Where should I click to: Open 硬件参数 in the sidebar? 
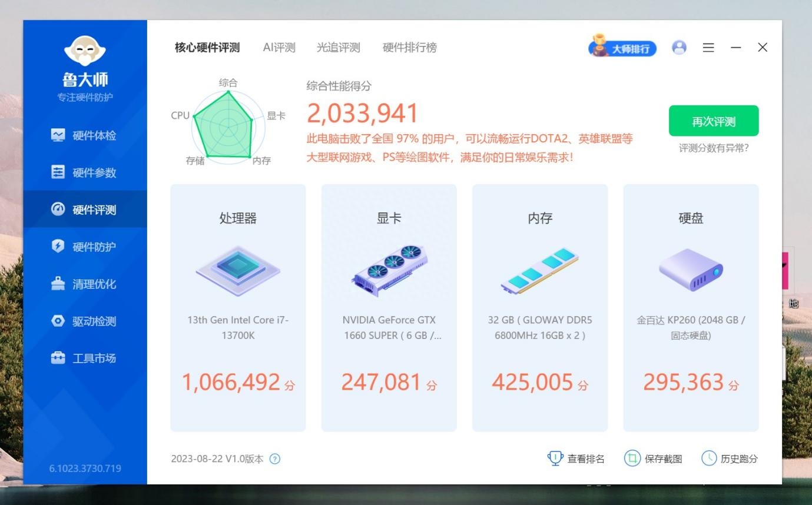85,172
